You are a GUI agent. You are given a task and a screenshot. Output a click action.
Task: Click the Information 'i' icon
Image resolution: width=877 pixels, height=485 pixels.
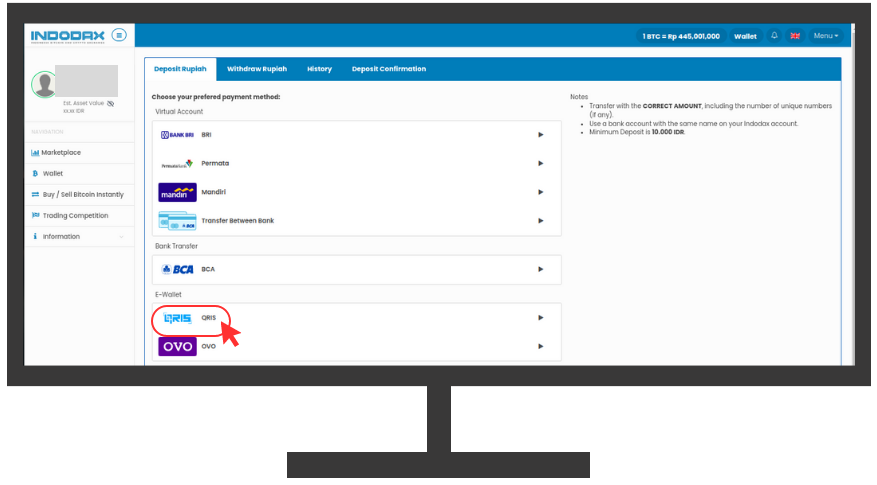pyautogui.click(x=35, y=237)
